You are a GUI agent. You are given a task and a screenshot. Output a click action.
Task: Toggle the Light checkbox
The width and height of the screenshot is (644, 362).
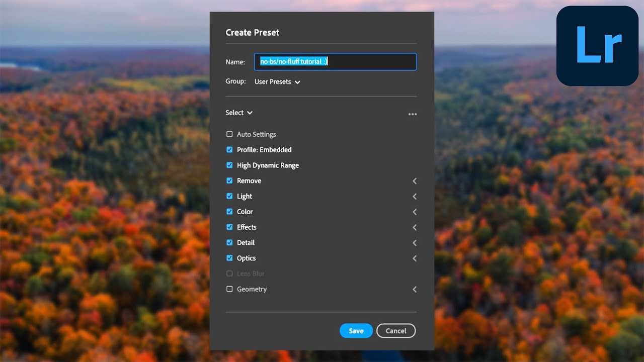pos(229,196)
